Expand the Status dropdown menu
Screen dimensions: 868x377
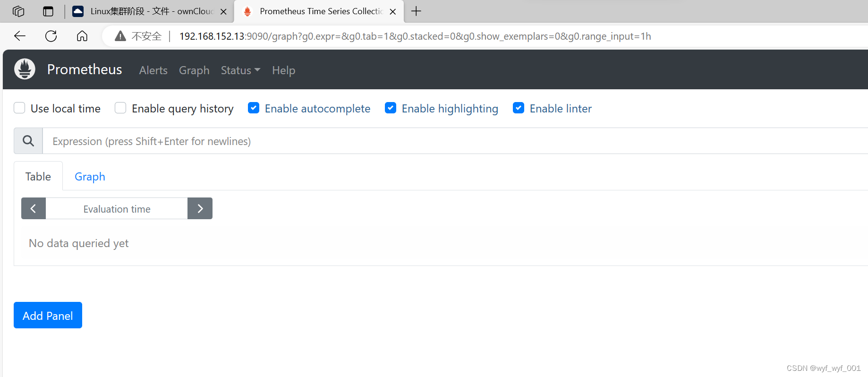240,70
